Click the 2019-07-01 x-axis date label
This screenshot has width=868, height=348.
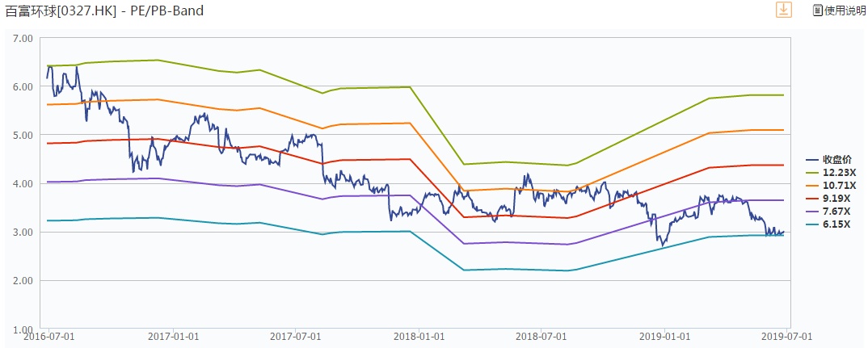781,337
